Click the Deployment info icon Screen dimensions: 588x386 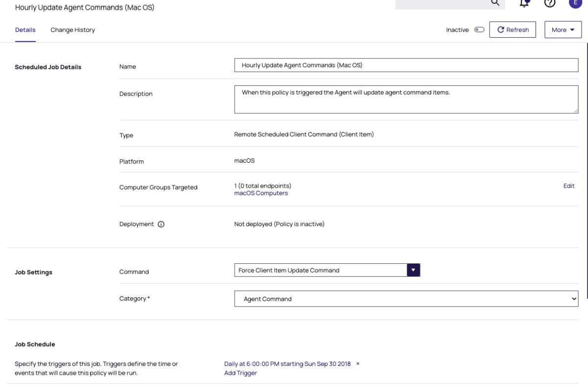click(161, 224)
